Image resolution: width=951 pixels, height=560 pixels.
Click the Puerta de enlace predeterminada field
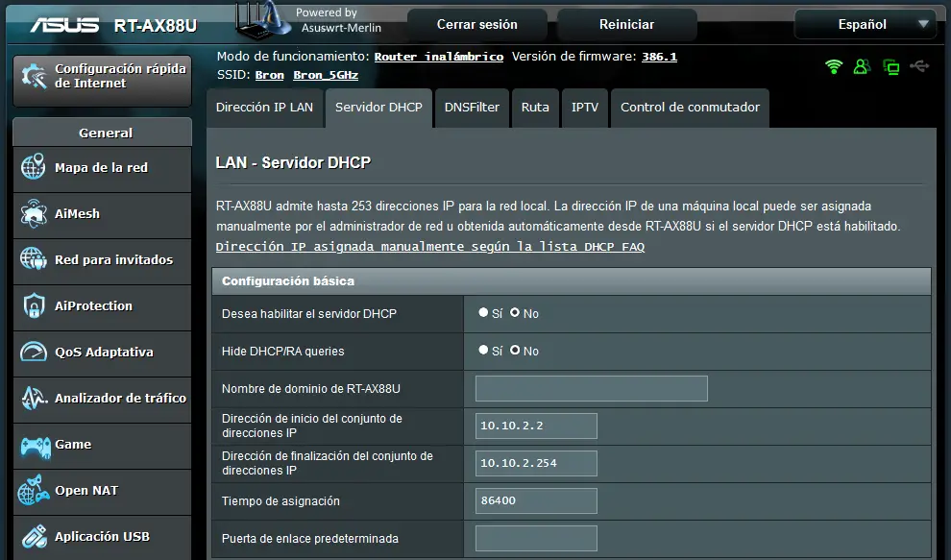536,538
